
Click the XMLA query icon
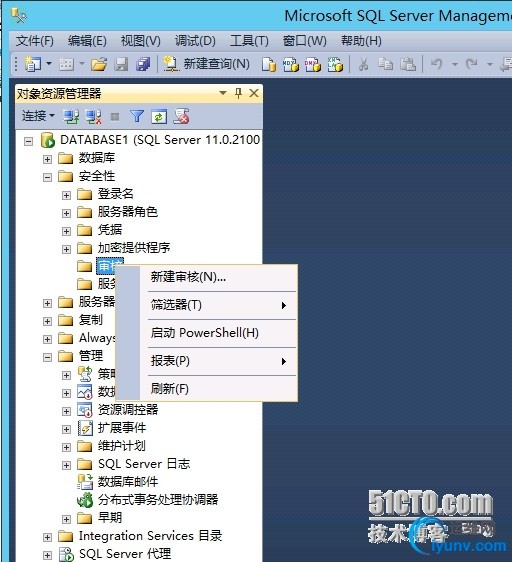click(x=335, y=65)
